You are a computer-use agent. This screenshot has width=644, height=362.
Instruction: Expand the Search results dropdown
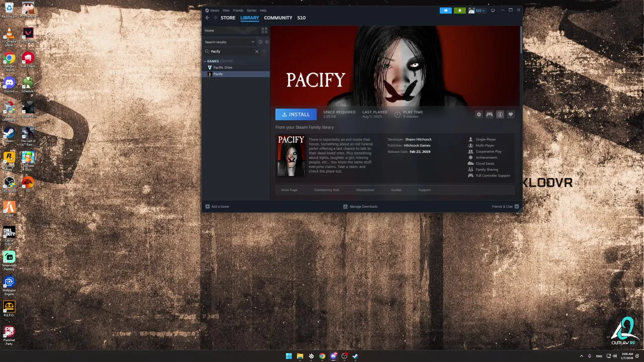point(229,42)
